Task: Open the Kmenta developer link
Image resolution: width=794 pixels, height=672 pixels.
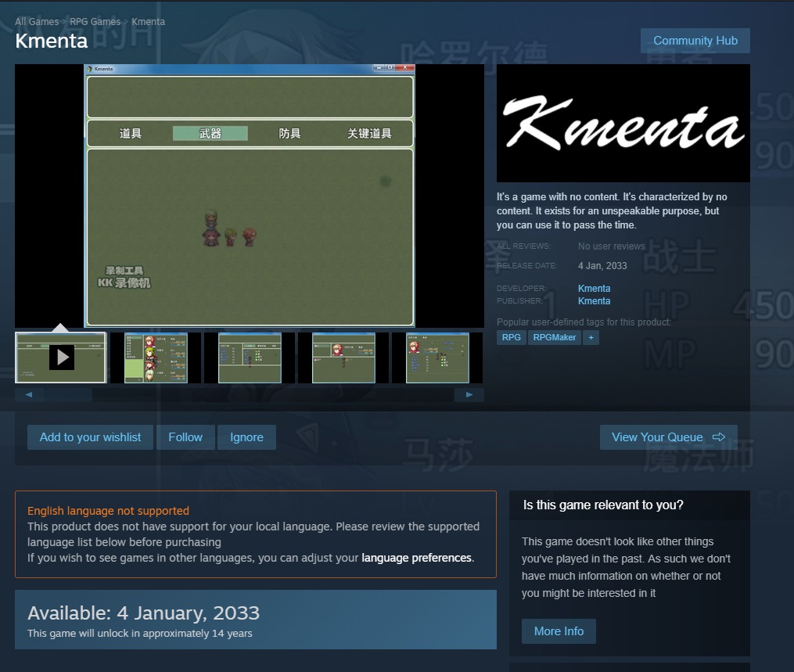Action: [594, 288]
